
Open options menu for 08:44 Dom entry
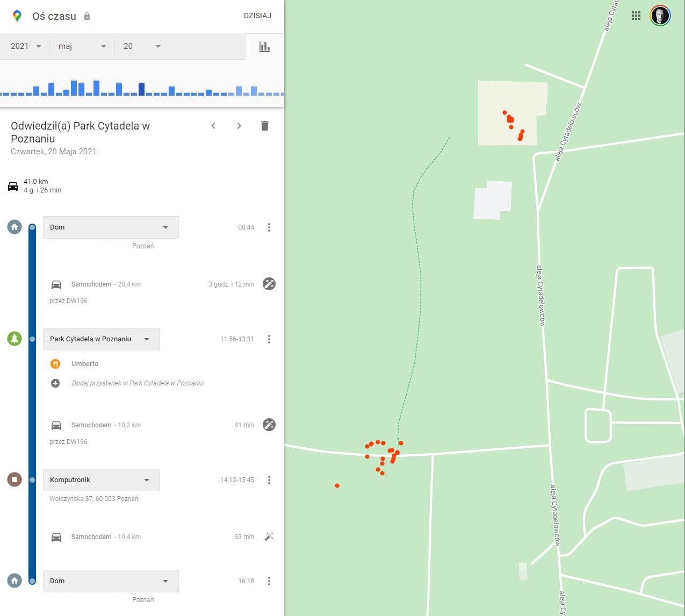pos(269,227)
